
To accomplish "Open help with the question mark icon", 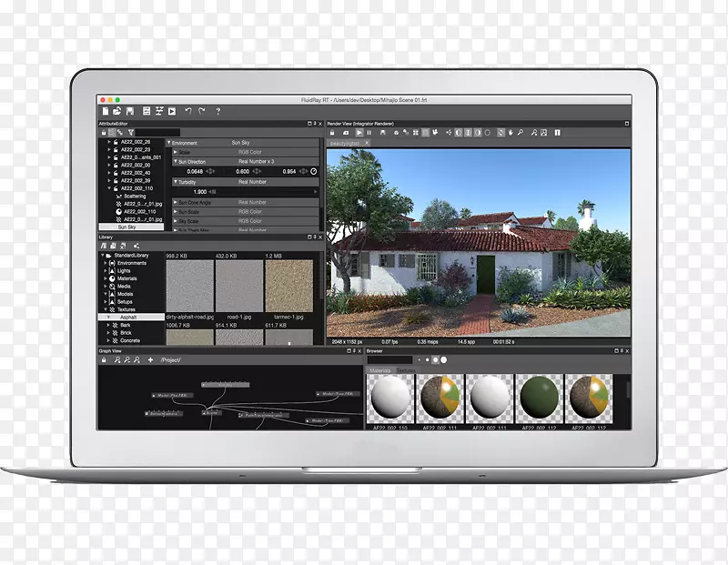I will [x=217, y=111].
